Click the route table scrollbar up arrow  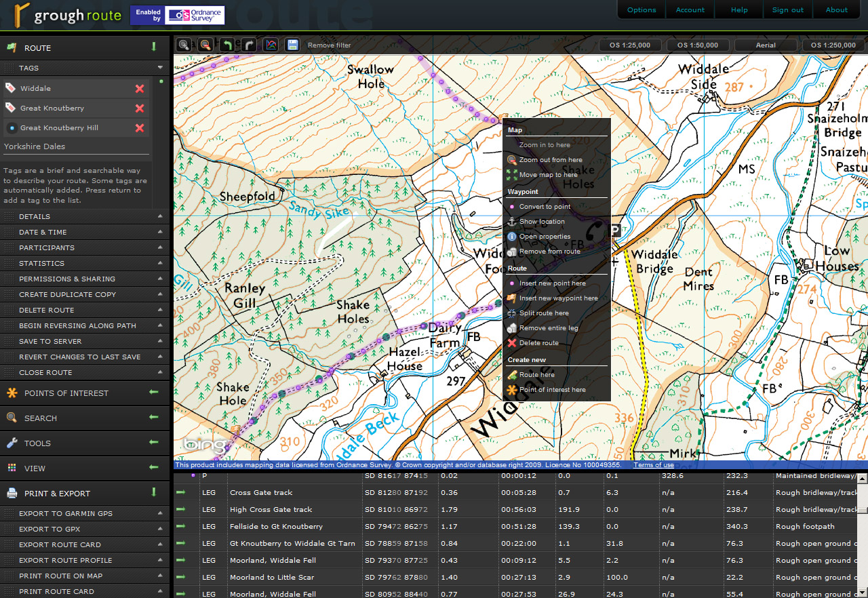coord(862,478)
